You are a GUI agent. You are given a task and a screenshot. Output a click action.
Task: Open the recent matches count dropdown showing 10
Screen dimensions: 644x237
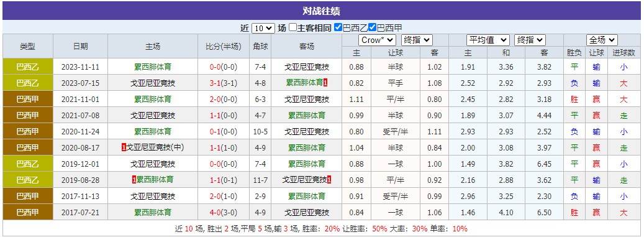coord(263,28)
